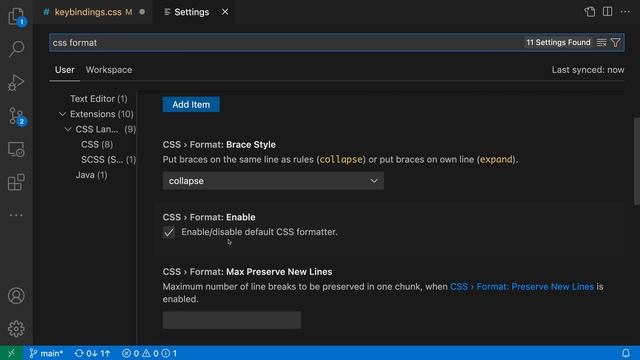Open the Explorer view in activity bar
This screenshot has width=640, height=360.
(x=16, y=16)
